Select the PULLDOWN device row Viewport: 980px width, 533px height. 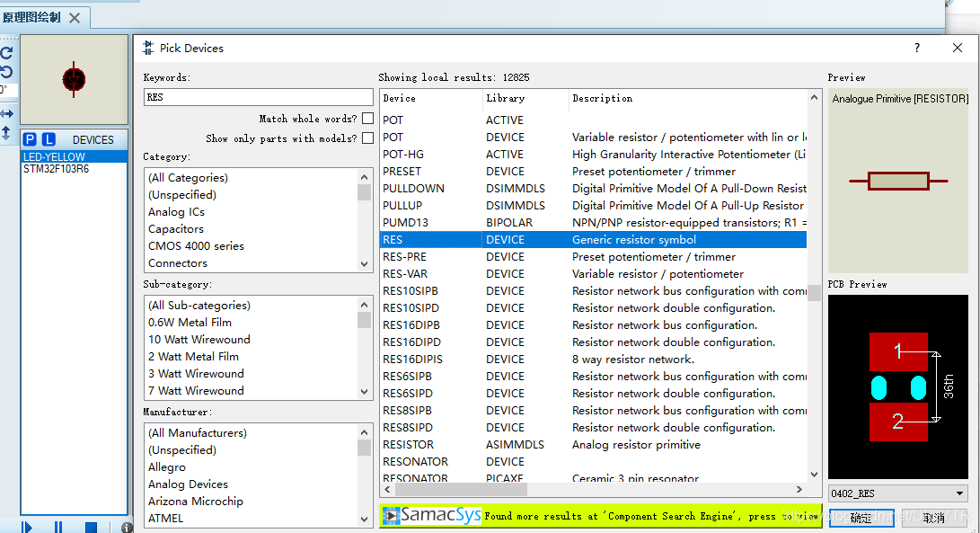593,188
